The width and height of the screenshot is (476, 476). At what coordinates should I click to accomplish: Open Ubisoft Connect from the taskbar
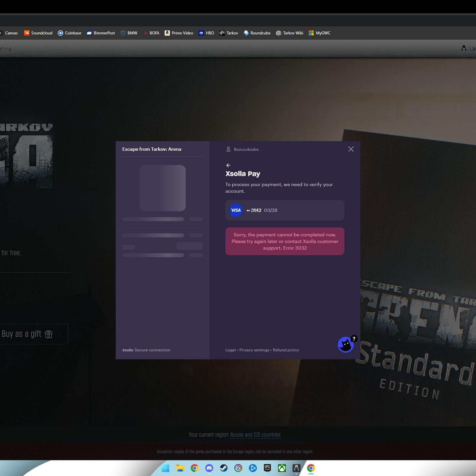pyautogui.click(x=238, y=468)
